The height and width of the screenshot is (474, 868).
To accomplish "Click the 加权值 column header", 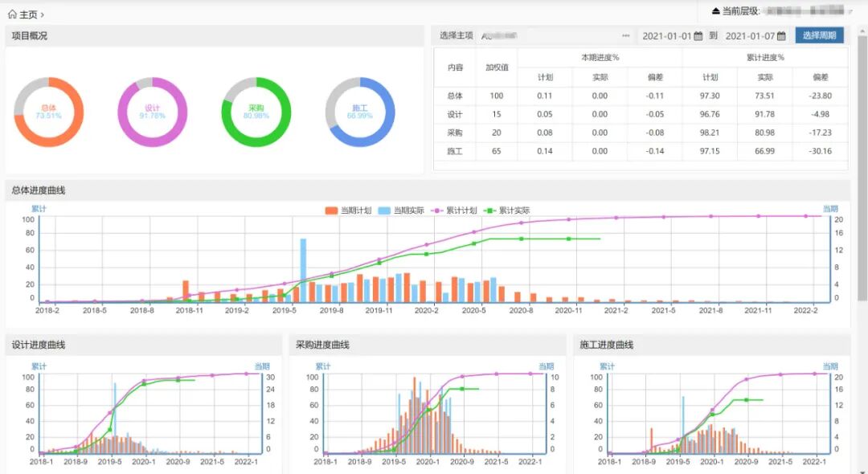I will 497,67.
